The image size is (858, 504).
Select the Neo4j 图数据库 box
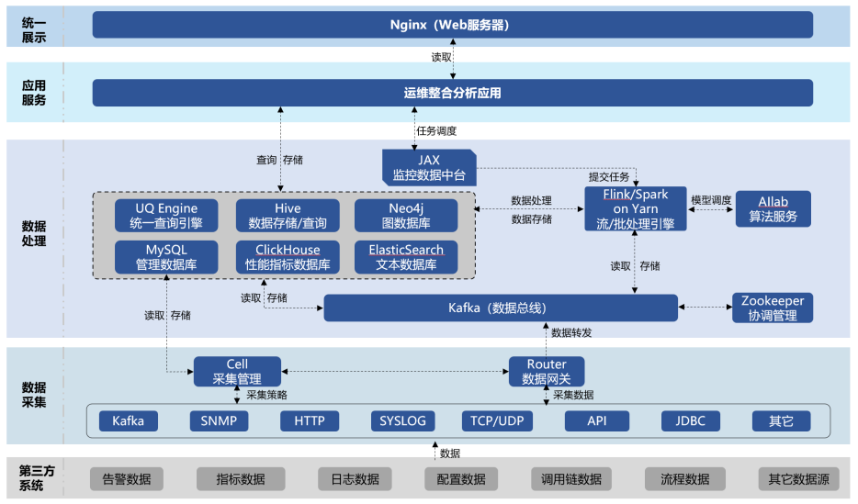coord(406,216)
